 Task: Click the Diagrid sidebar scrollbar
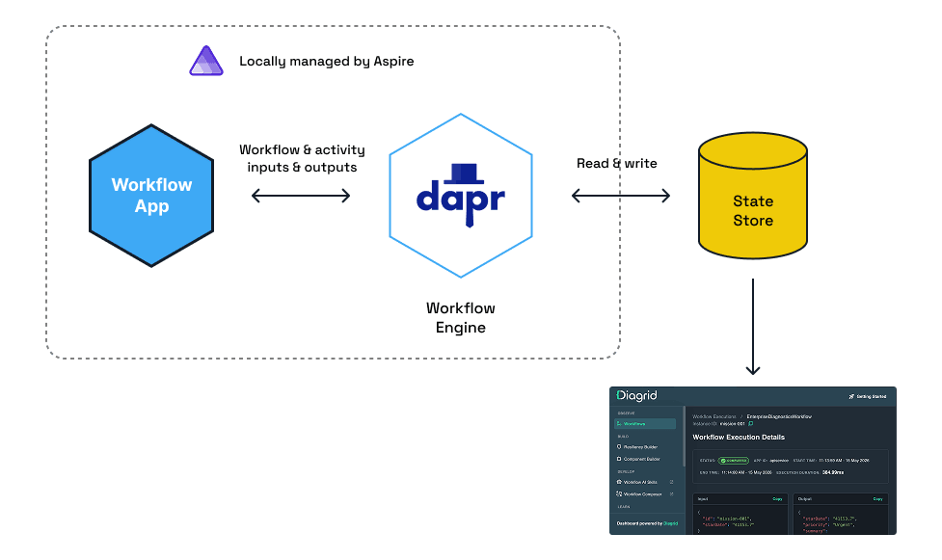684,437
